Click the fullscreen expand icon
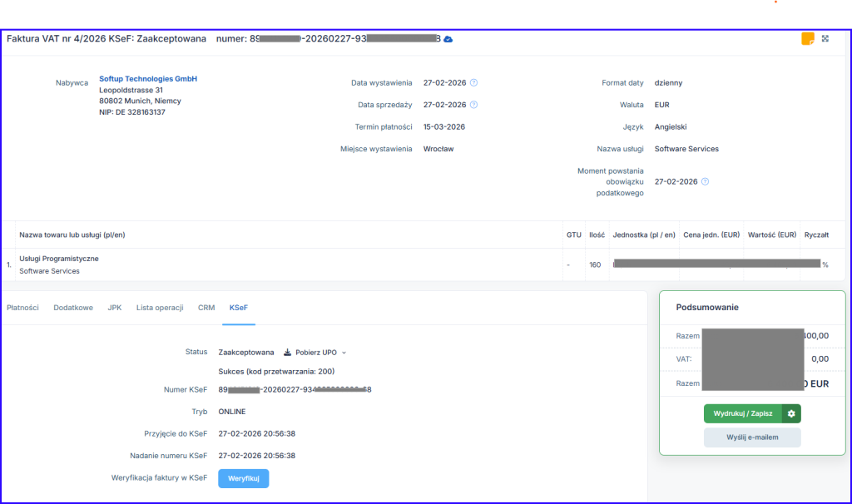The height and width of the screenshot is (504, 852). [x=825, y=38]
